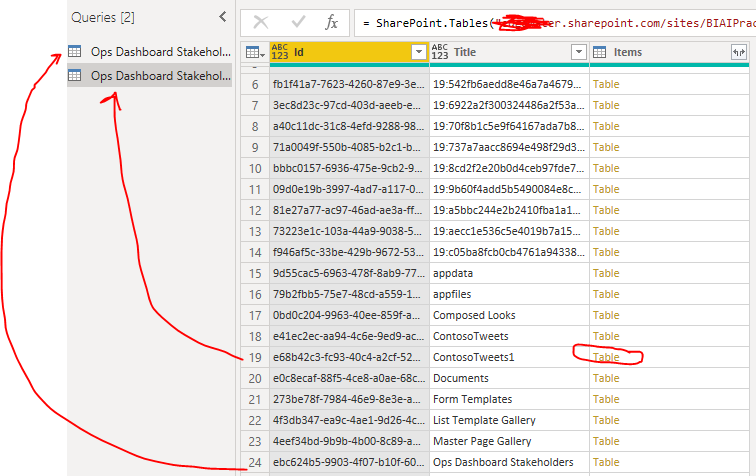The width and height of the screenshot is (756, 476).
Task: Select row number 24
Action: point(255,462)
